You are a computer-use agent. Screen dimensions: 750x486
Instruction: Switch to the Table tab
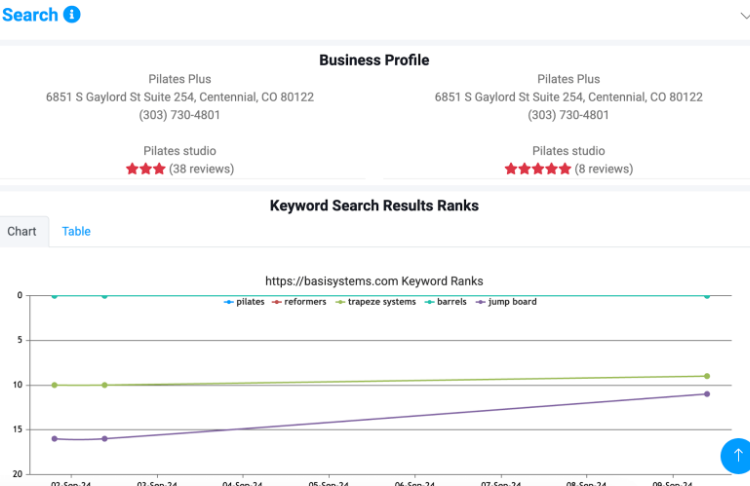point(76,232)
